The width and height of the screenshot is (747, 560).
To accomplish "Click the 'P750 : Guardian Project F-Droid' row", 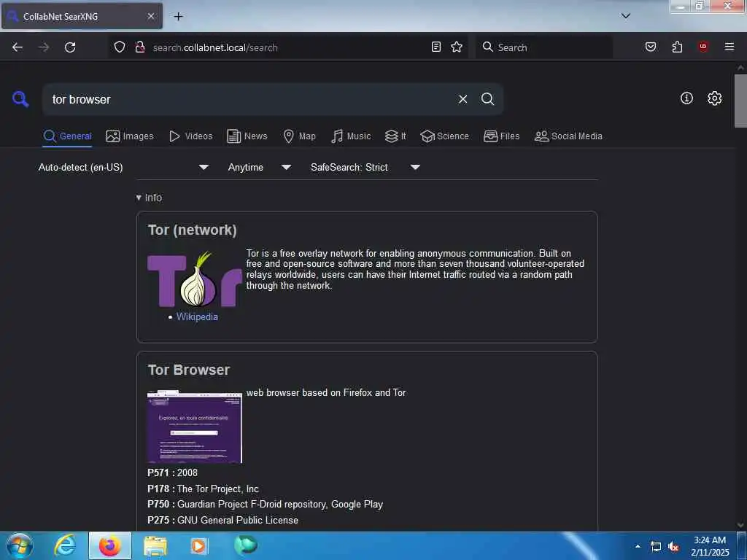I will coord(266,505).
